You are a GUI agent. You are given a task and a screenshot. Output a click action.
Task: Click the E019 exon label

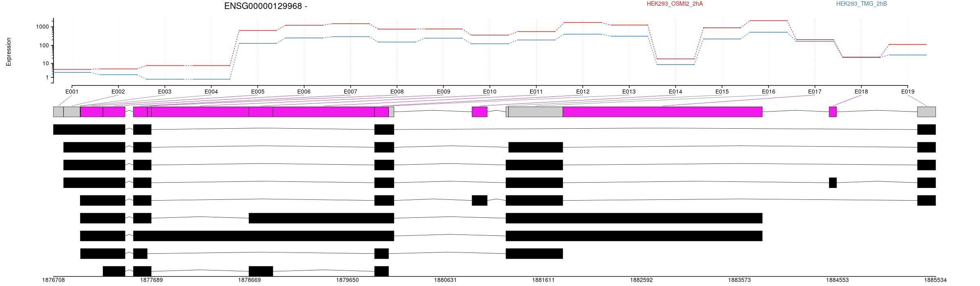(908, 92)
